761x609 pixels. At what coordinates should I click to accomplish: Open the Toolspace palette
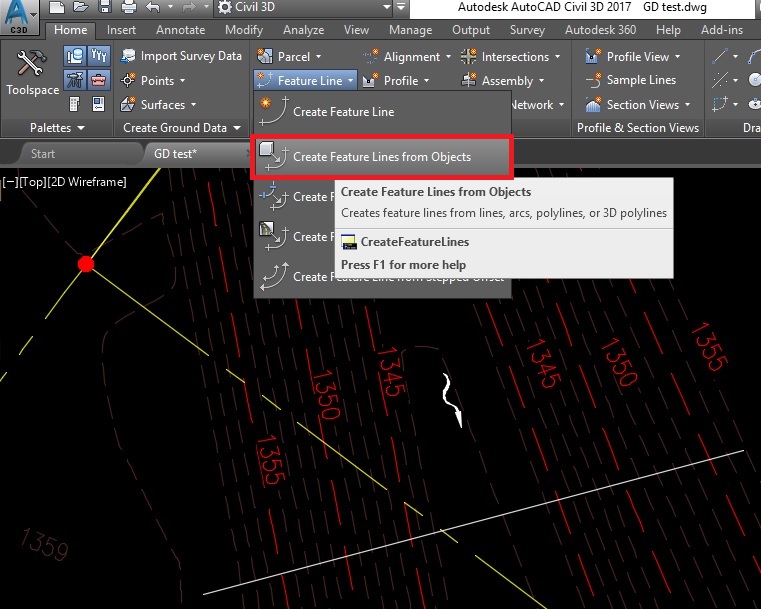click(x=32, y=72)
